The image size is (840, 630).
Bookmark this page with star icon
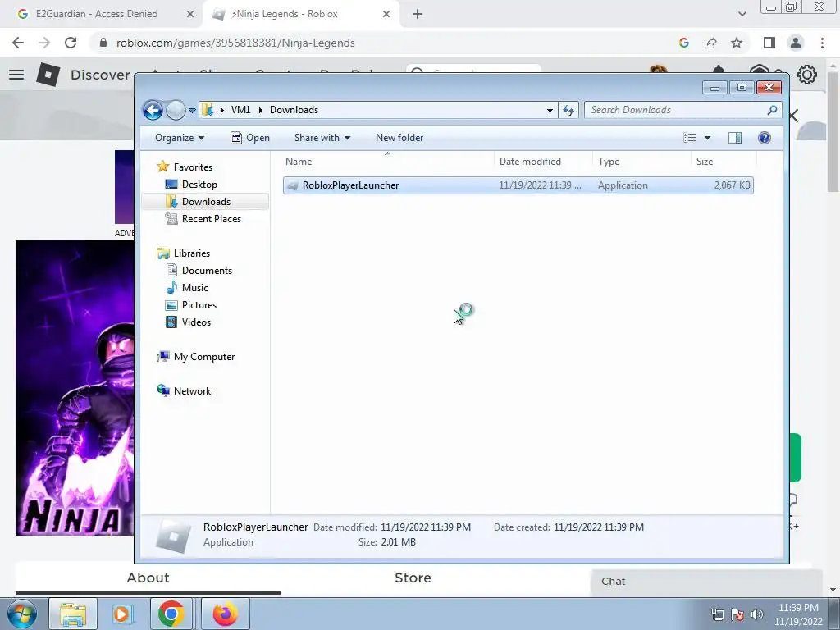click(737, 43)
